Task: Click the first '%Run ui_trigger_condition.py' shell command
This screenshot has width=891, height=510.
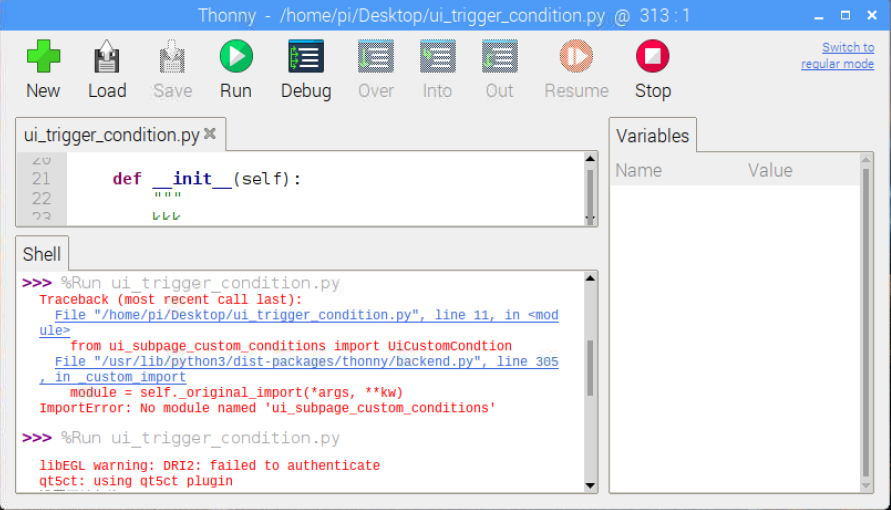Action: pos(200,283)
